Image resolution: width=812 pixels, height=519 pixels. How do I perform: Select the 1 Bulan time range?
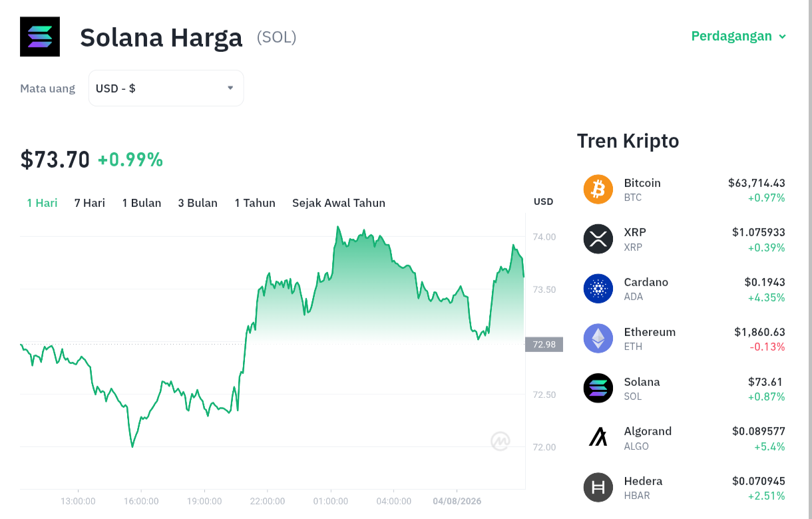[x=142, y=203]
